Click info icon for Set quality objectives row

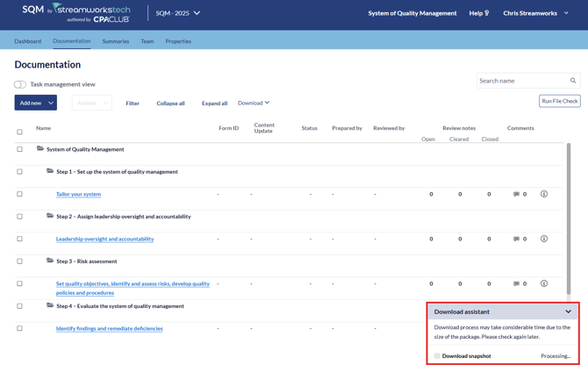click(544, 283)
